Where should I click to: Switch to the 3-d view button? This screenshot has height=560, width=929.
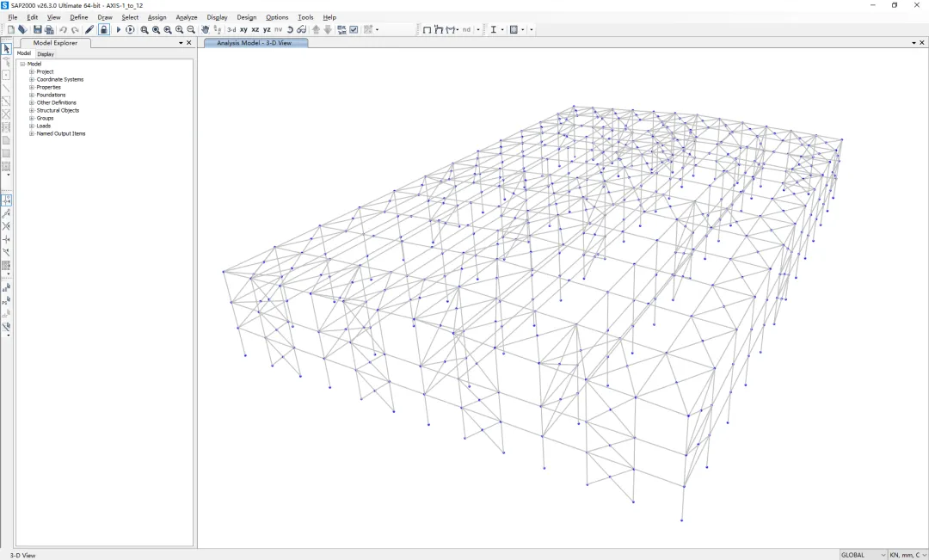tap(231, 29)
